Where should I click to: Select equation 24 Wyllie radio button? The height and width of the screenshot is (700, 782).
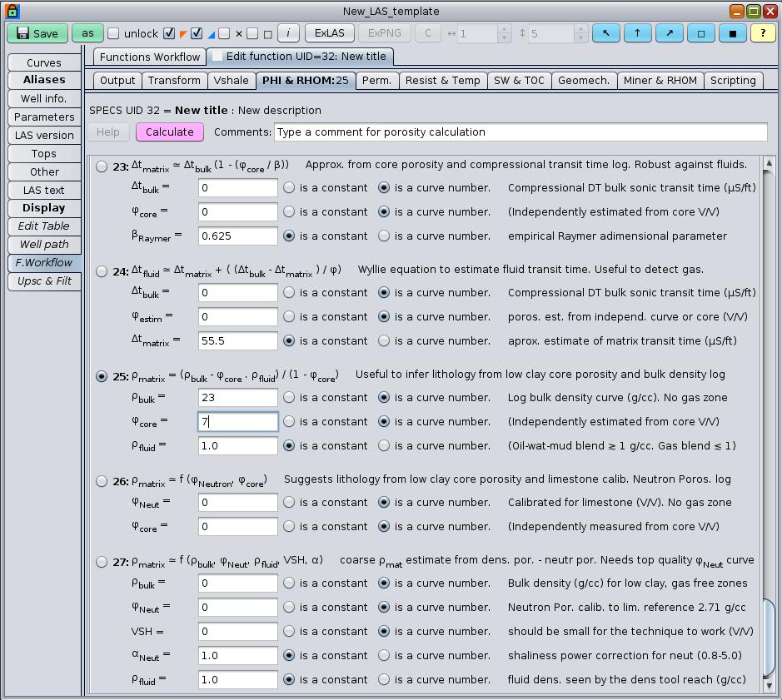tap(102, 271)
